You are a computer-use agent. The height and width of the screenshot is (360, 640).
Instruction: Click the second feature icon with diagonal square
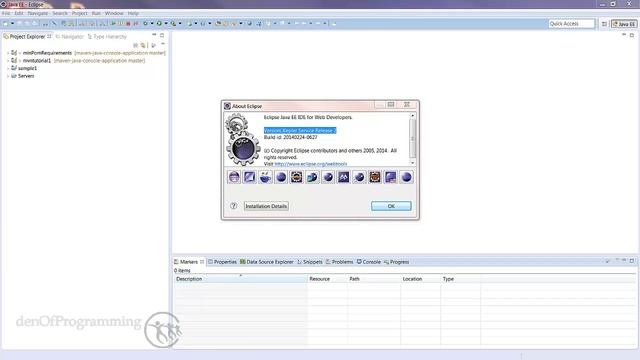pyautogui.click(x=250, y=177)
